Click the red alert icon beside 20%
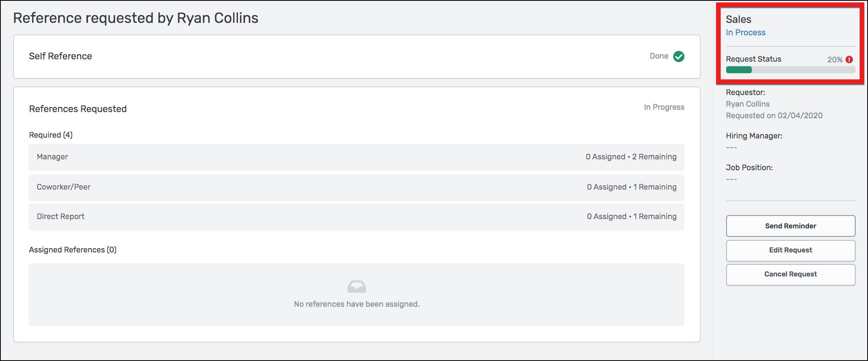868x361 pixels. tap(849, 60)
